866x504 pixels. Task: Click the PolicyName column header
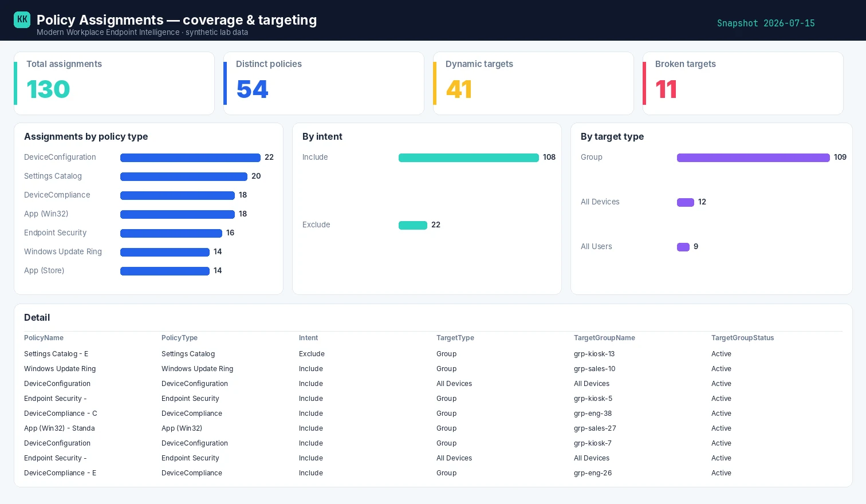tap(44, 338)
